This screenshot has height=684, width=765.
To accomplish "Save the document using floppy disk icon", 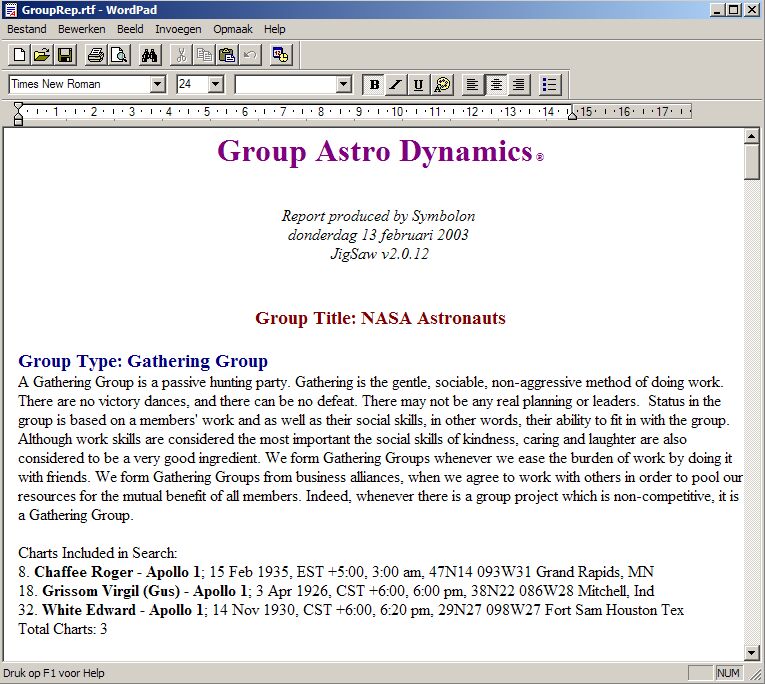I will (x=64, y=55).
